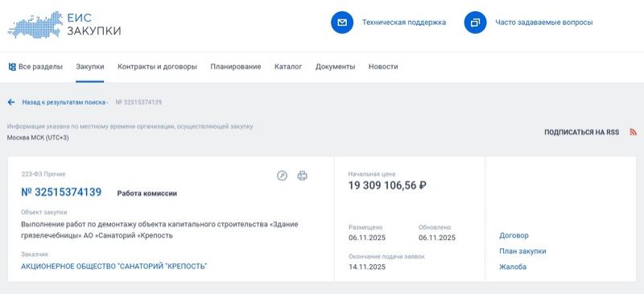The image size is (644, 294).
Task: Click the technical support envelope icon
Action: click(342, 23)
